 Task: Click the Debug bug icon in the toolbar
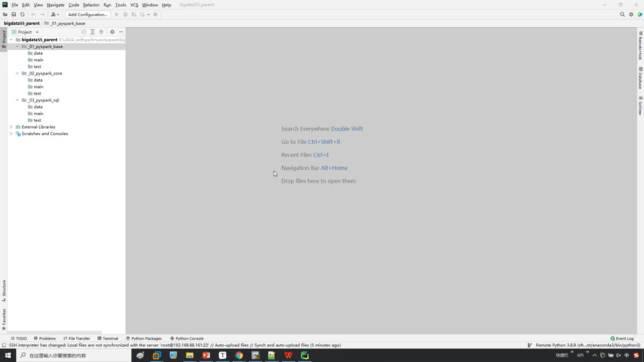(126, 15)
